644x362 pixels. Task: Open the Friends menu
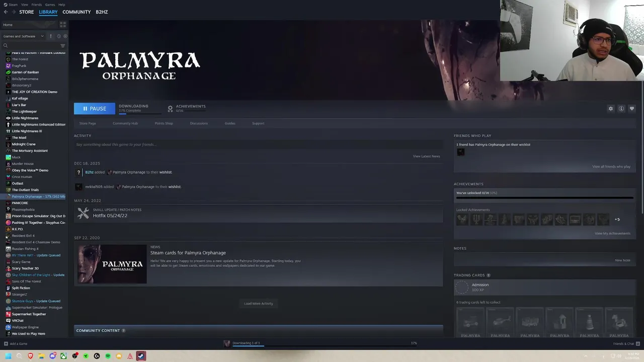coord(37,5)
